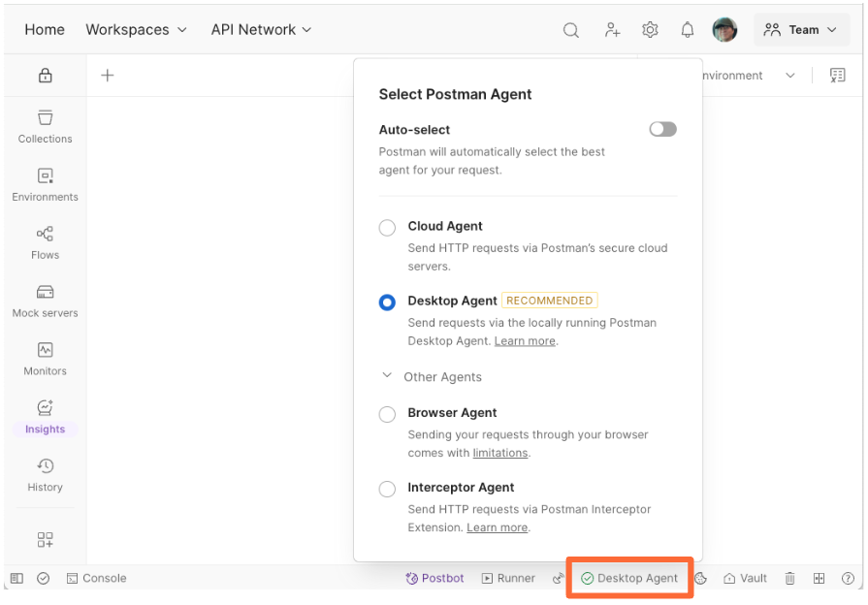
Task: Switch to the Home tab
Action: [x=45, y=29]
